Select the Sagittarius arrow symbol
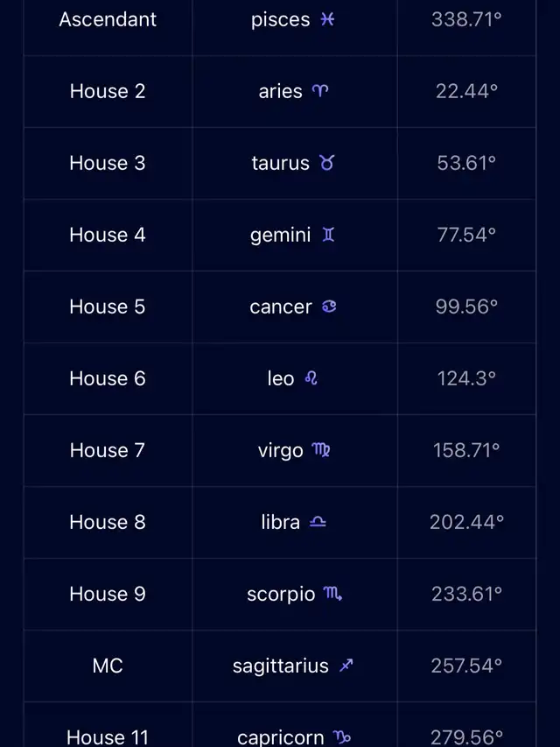The width and height of the screenshot is (560, 747). [x=346, y=665]
